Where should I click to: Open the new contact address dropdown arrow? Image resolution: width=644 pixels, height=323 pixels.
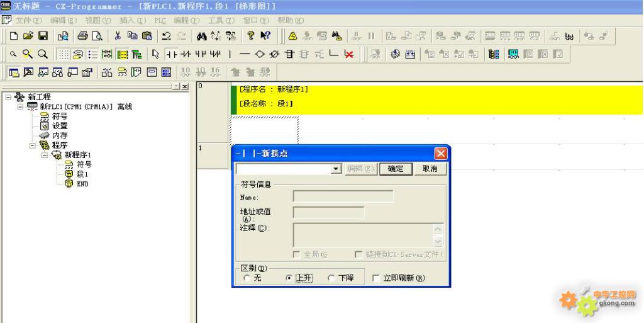click(336, 169)
